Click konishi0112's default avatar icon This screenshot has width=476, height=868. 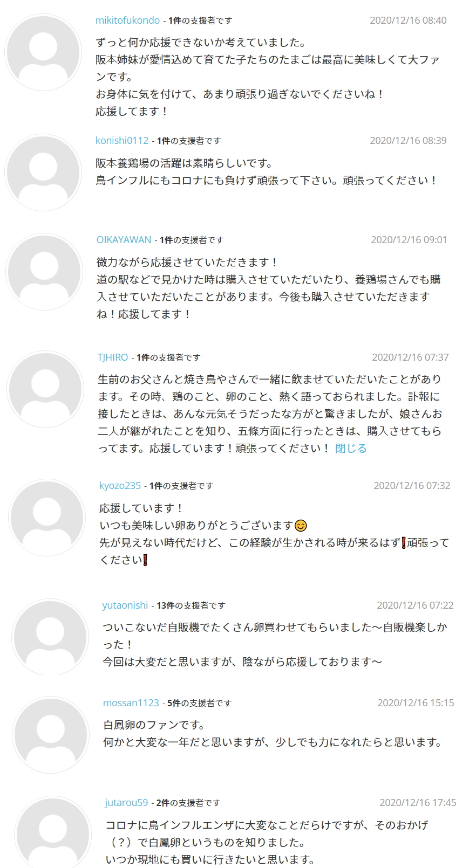tap(43, 173)
